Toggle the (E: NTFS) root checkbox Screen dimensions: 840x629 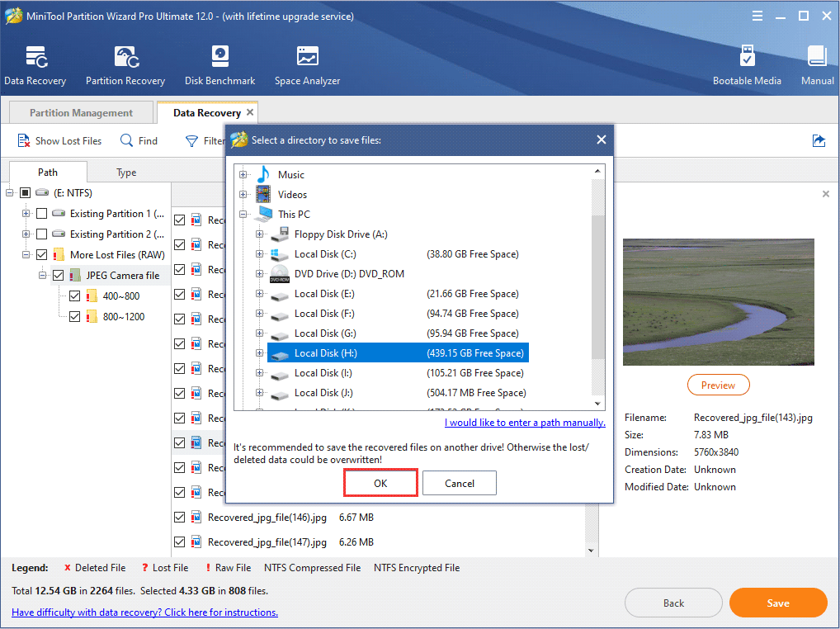(26, 192)
